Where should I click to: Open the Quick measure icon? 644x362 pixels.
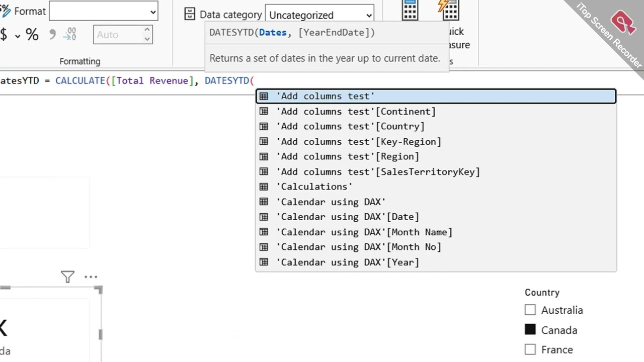(448, 10)
